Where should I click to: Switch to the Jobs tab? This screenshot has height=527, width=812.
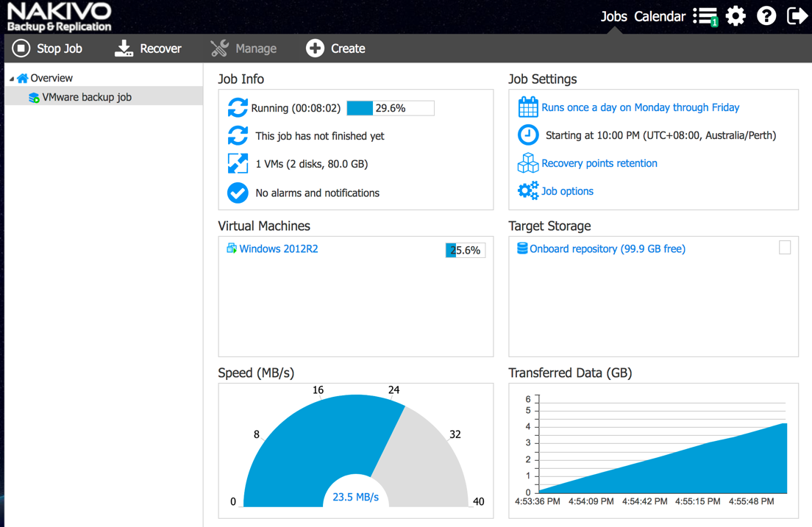[613, 17]
